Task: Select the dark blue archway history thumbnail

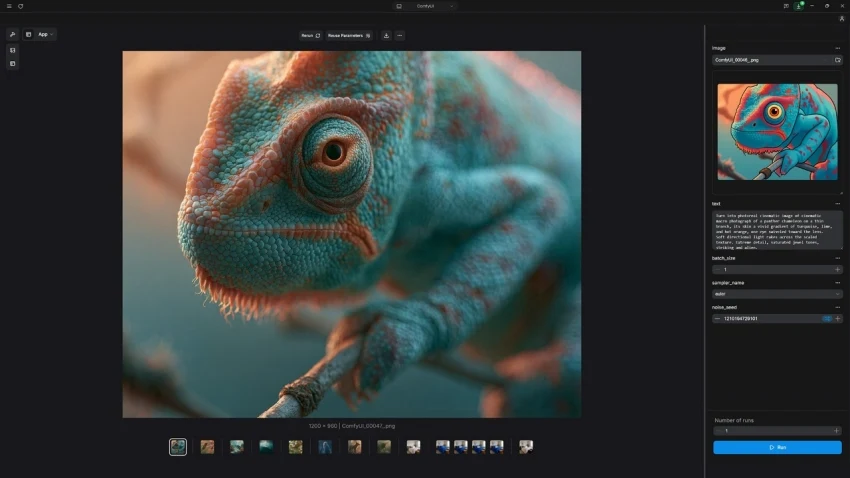Action: coord(325,447)
